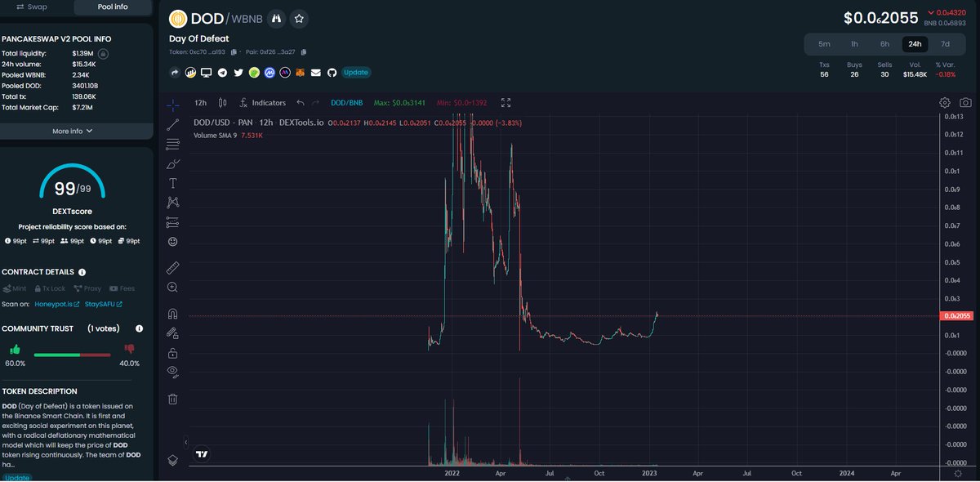Open time axis settings icon bottom right
Screen dimensions: 980x482
[x=958, y=473]
